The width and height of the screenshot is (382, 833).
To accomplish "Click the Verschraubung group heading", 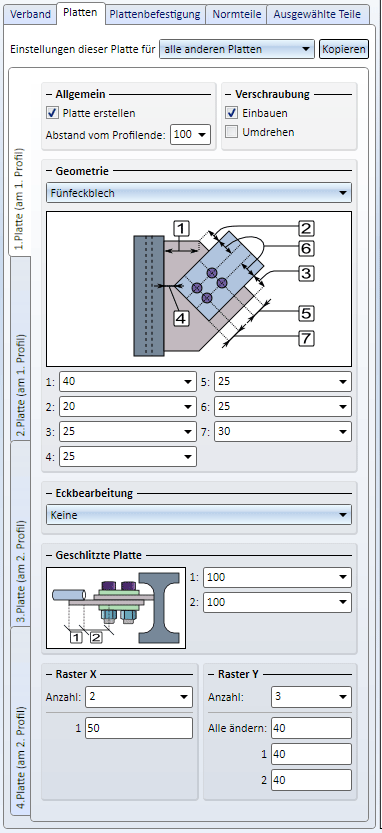I will pos(272,94).
